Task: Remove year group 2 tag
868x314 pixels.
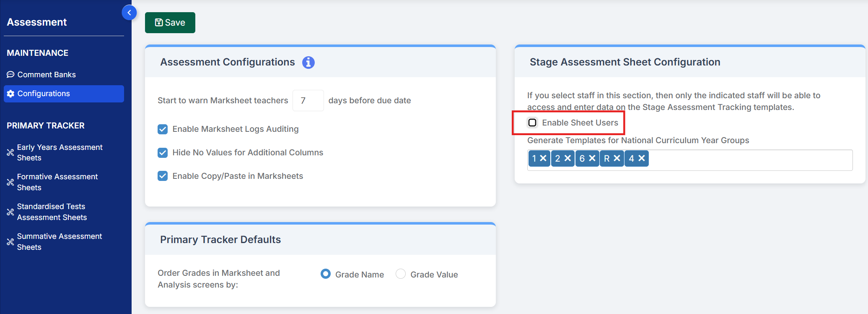Action: pos(567,158)
